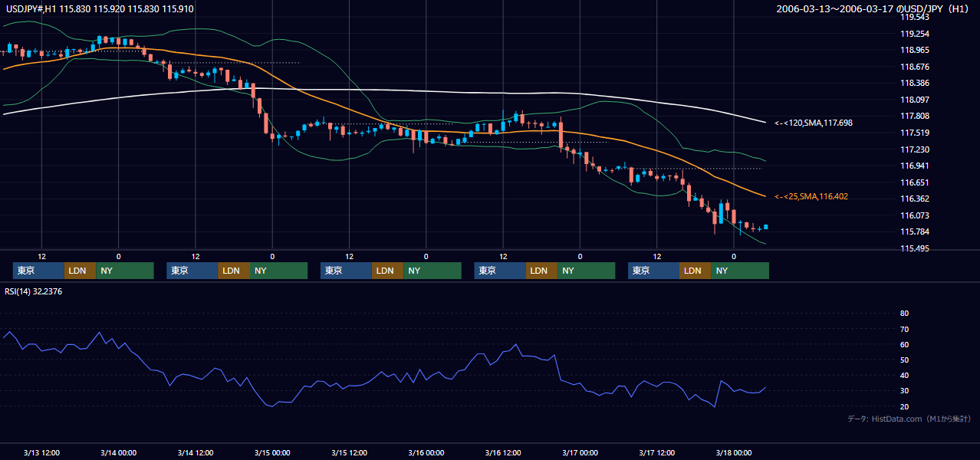Click the 120 SMA label reading 117.698
The image size is (980, 460).
coord(814,123)
